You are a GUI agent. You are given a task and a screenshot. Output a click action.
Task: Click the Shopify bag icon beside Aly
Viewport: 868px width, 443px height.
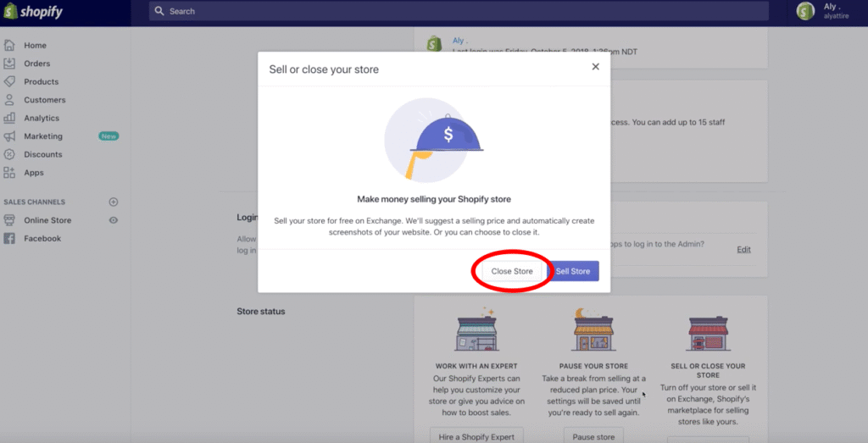(x=435, y=43)
